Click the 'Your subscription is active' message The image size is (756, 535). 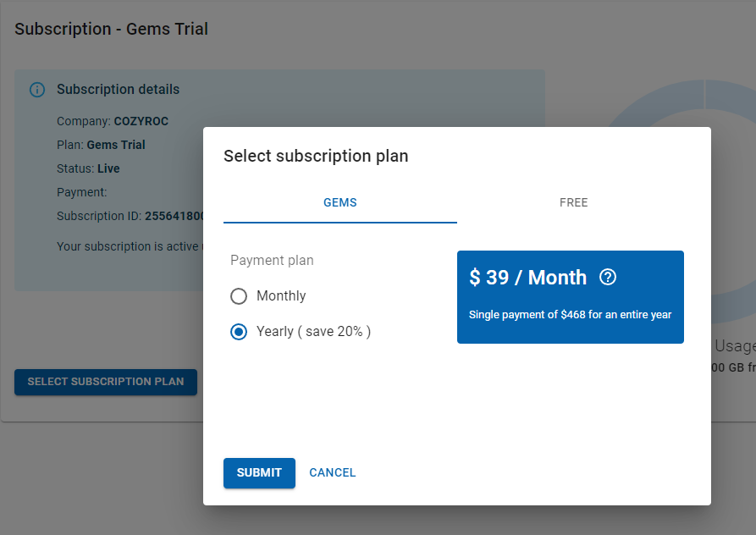pyautogui.click(x=129, y=246)
